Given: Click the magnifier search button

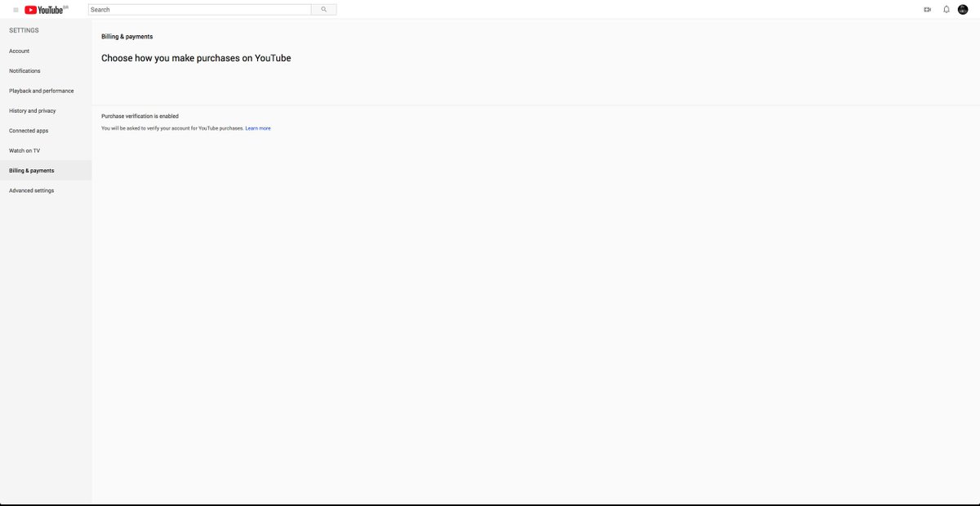Looking at the screenshot, I should (x=324, y=10).
